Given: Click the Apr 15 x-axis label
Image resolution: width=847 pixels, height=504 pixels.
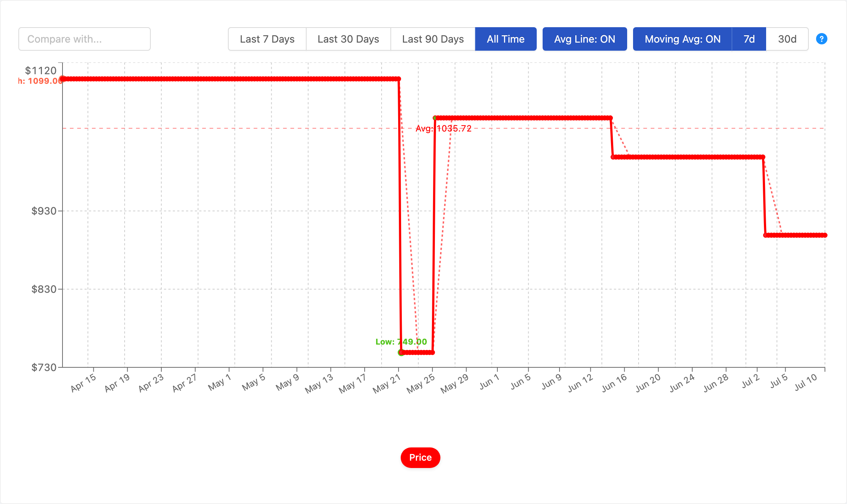Looking at the screenshot, I should coord(83,383).
